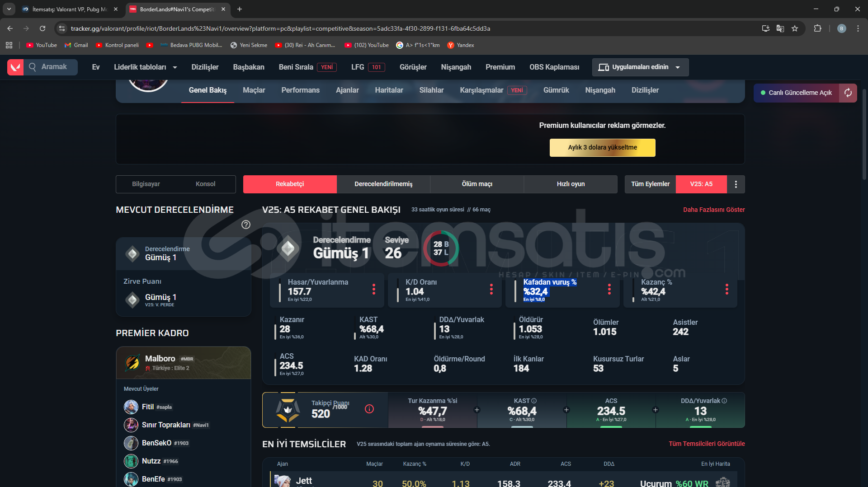Open three-dot menu on K/D Oranı card

pyautogui.click(x=491, y=289)
